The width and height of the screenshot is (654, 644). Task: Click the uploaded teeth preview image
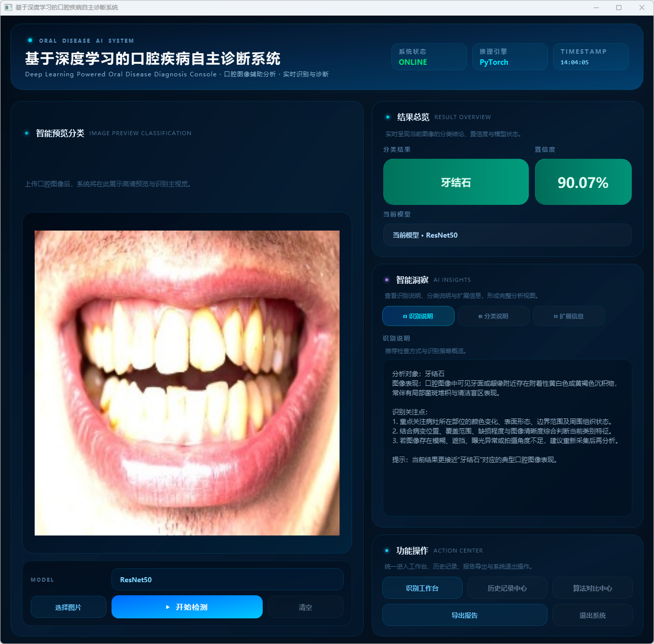coord(187,383)
